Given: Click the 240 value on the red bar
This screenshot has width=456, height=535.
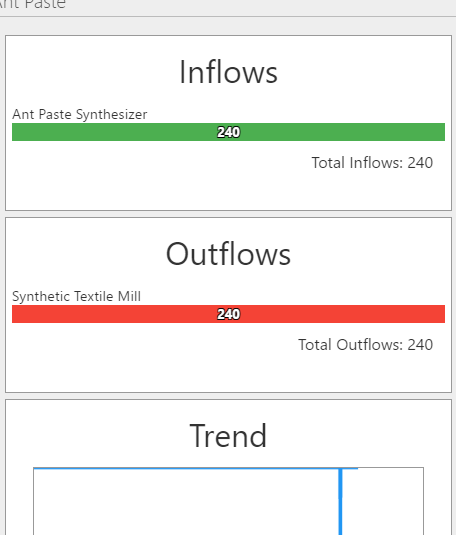Looking at the screenshot, I should click(x=228, y=314).
